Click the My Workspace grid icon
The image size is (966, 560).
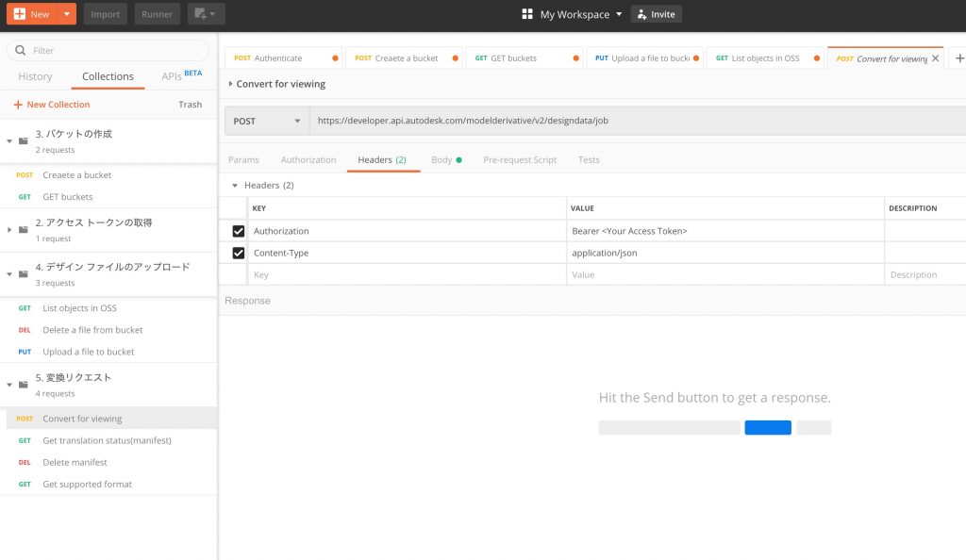tap(526, 14)
